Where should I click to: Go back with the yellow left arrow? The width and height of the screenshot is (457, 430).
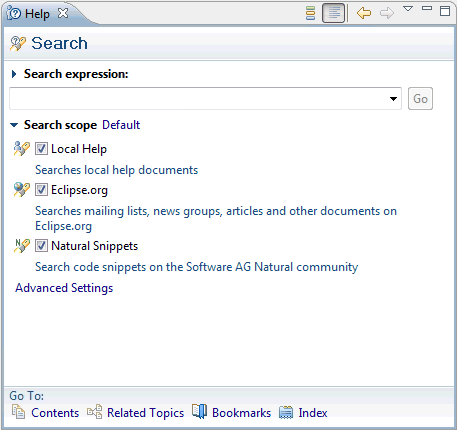tap(364, 13)
